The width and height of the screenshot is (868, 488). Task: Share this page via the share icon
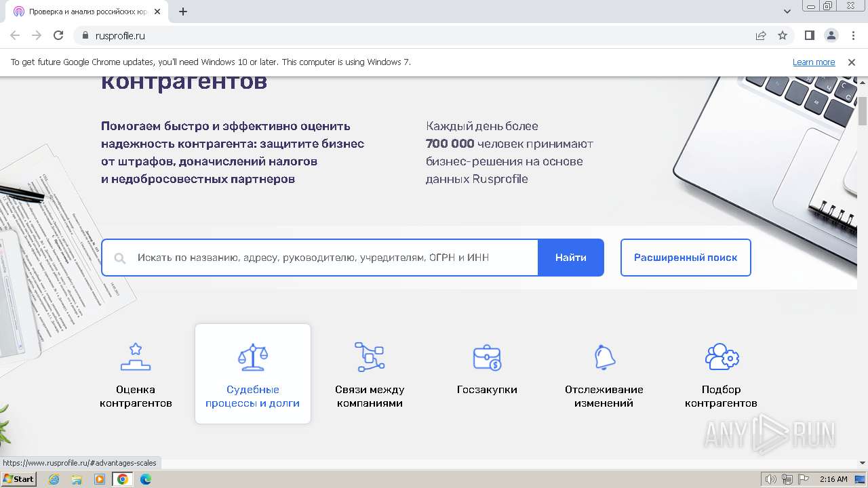[x=761, y=36]
